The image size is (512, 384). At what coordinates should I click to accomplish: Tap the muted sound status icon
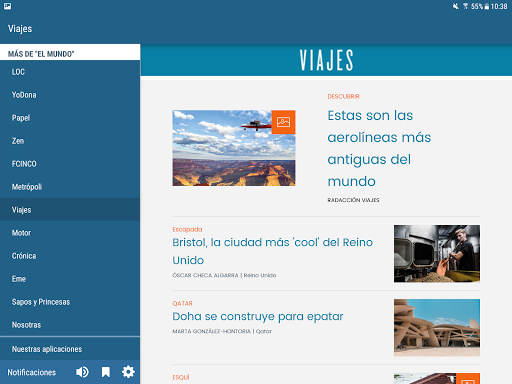click(x=455, y=6)
